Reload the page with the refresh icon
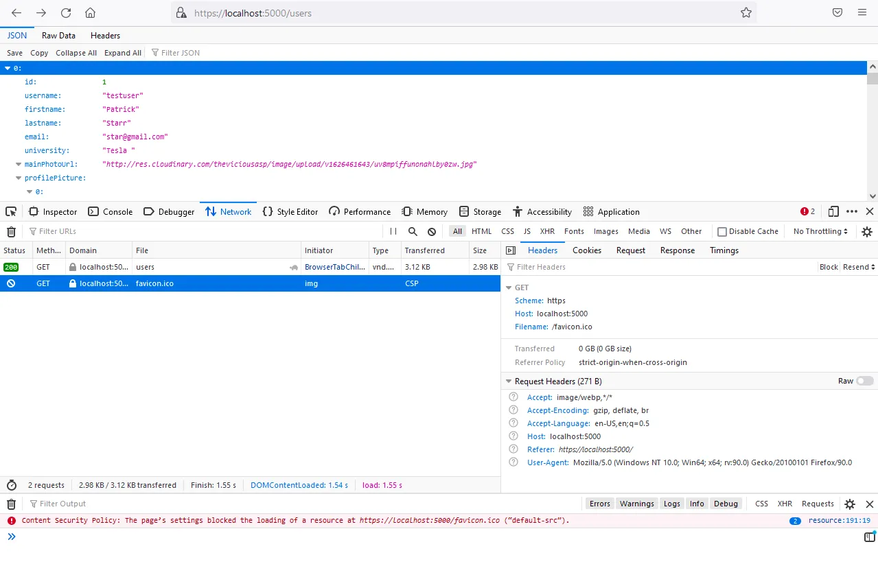This screenshot has height=588, width=878. click(66, 13)
